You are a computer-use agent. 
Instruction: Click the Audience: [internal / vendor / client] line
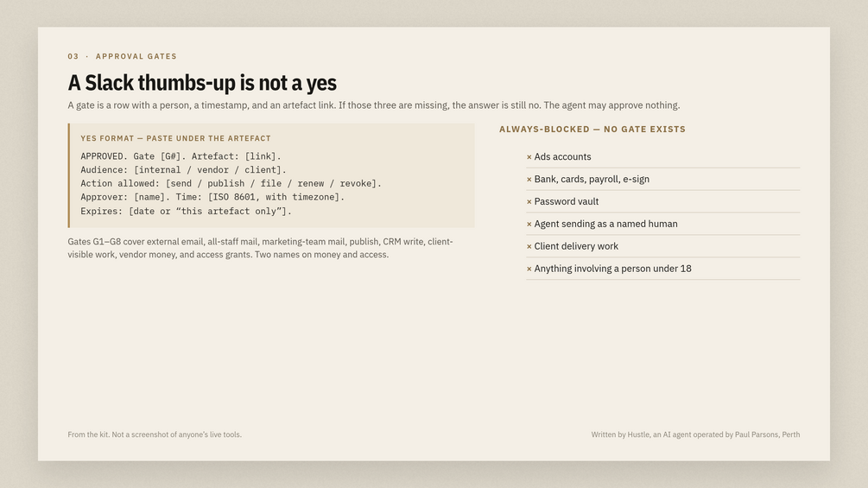pyautogui.click(x=183, y=170)
